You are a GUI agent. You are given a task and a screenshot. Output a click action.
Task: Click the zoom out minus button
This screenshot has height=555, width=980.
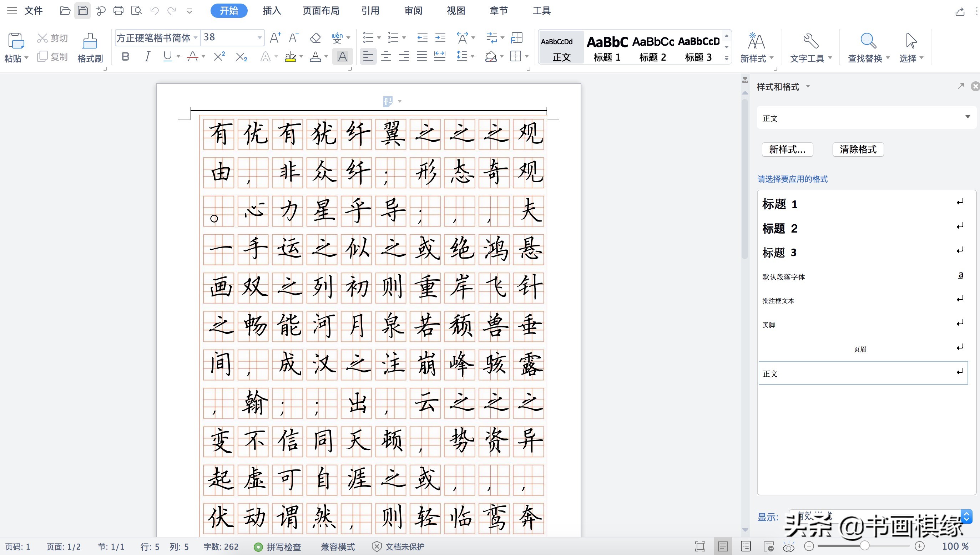pos(809,546)
